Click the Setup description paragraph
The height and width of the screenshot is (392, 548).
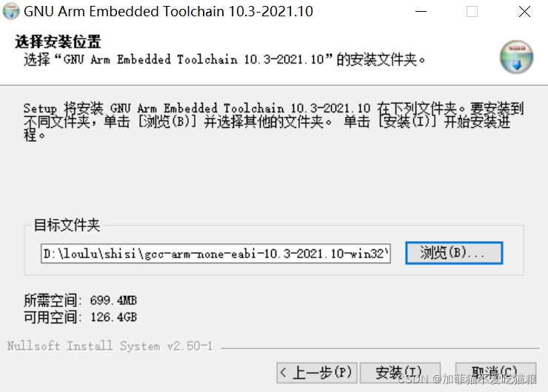pos(273,121)
